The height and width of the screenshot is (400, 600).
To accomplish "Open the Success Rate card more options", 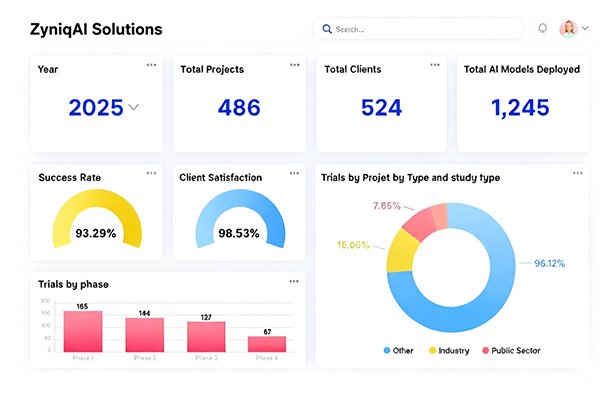I will click(x=151, y=173).
